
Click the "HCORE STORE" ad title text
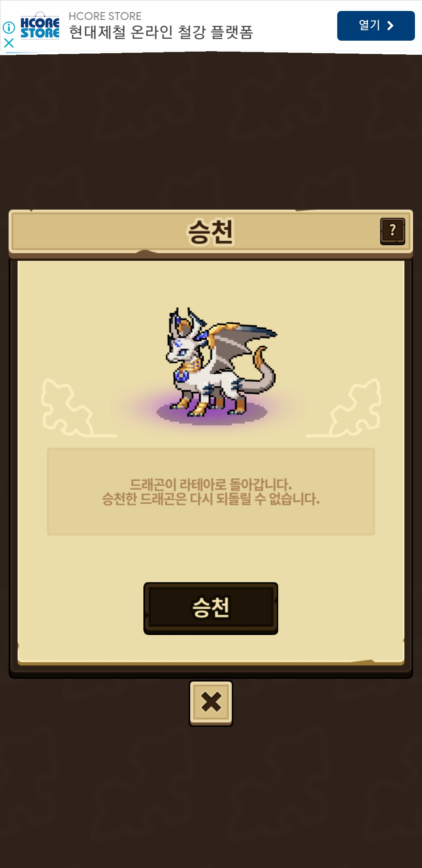105,16
